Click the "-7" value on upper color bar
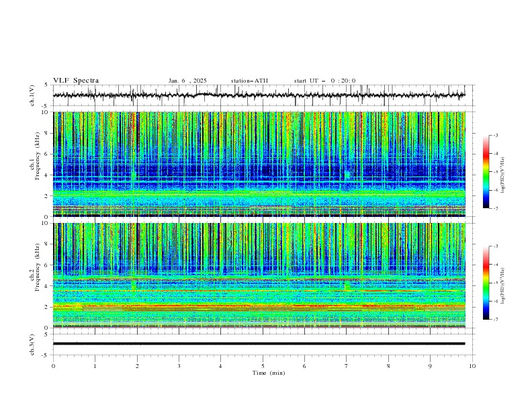 click(x=495, y=209)
